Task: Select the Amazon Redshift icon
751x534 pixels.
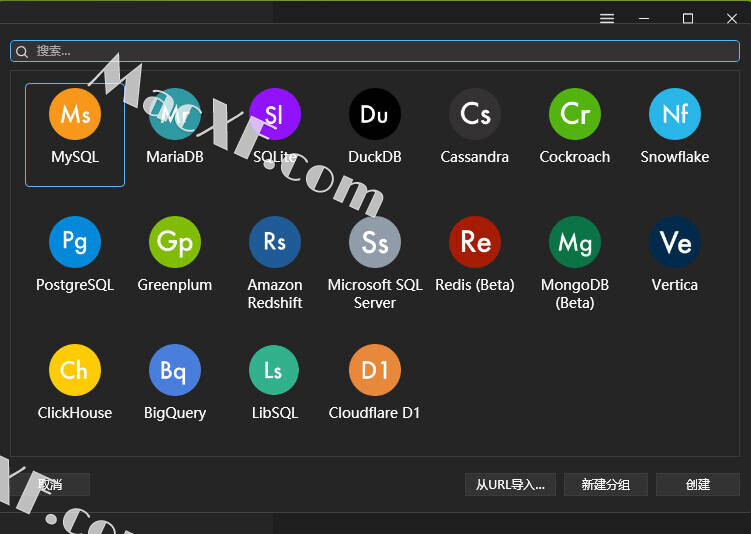Action: (x=275, y=242)
